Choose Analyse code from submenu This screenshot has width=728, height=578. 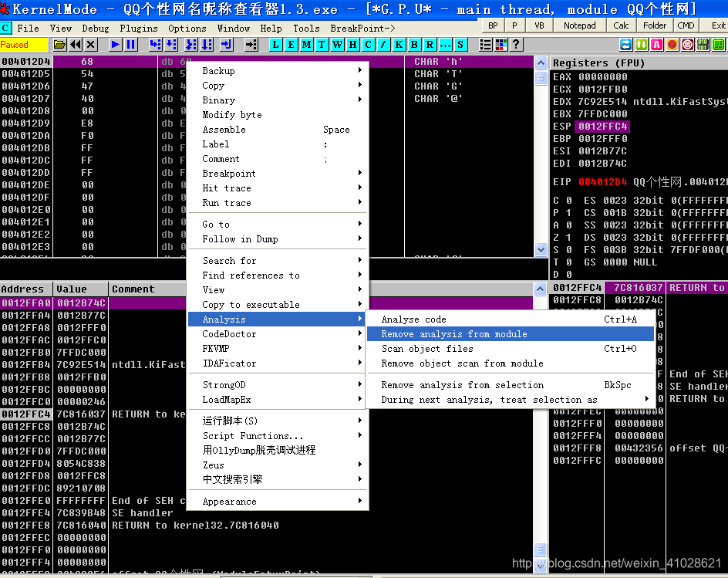click(x=511, y=319)
